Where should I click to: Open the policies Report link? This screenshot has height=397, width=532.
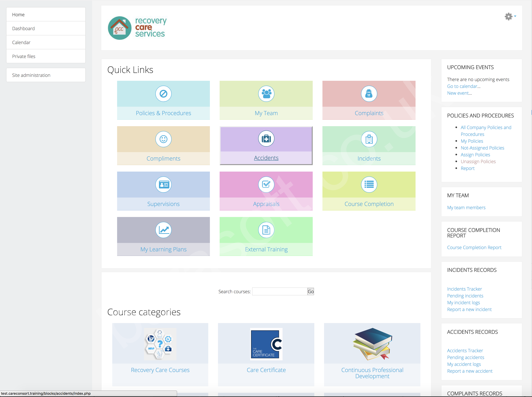pos(468,168)
